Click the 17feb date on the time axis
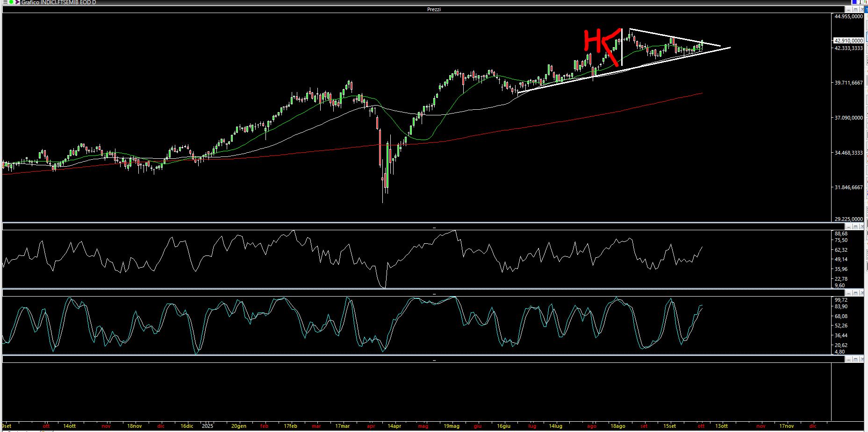Viewport: 868px width, 432px height. coord(291,426)
